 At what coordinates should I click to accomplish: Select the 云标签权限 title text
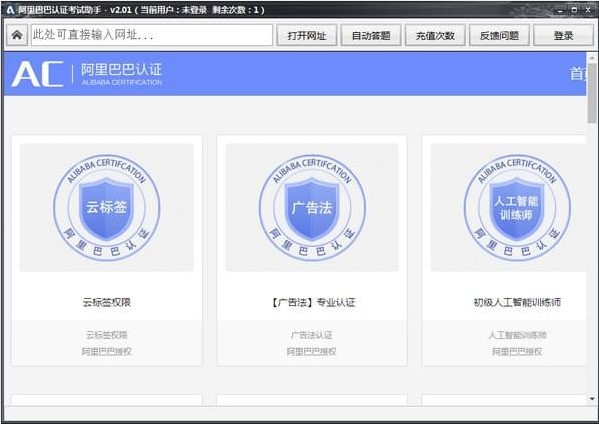pyautogui.click(x=107, y=303)
